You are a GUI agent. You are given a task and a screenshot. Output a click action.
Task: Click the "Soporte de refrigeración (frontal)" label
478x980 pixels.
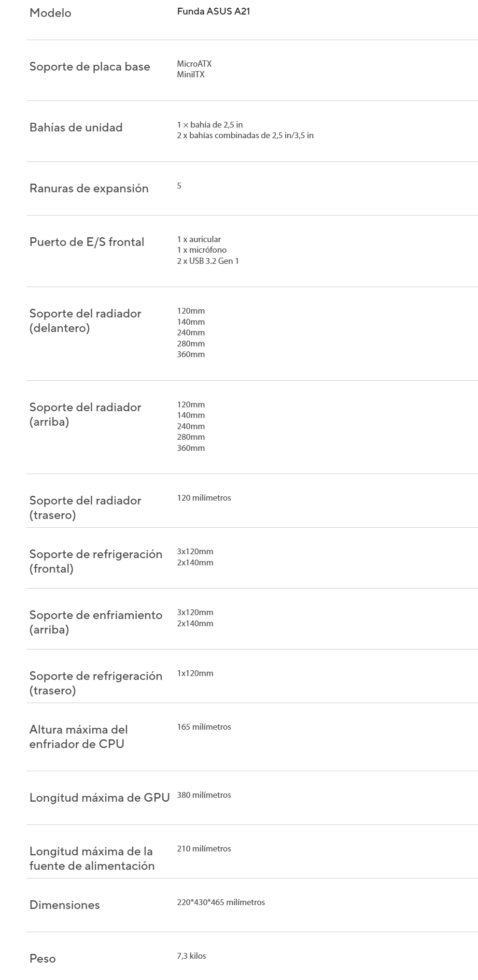(x=96, y=562)
